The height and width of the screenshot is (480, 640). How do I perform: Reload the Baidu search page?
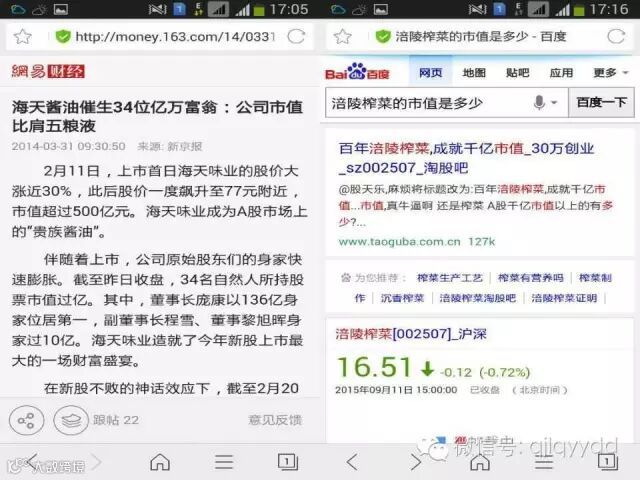click(x=616, y=37)
